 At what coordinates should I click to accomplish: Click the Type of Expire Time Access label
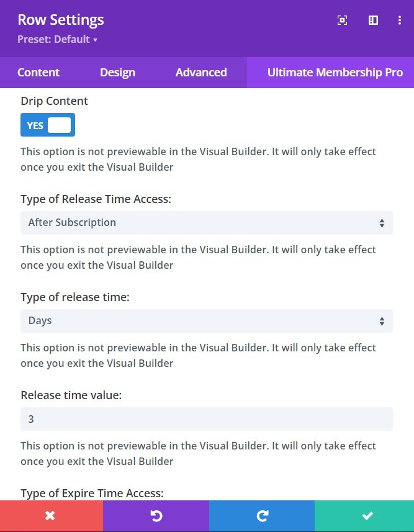tap(92, 494)
